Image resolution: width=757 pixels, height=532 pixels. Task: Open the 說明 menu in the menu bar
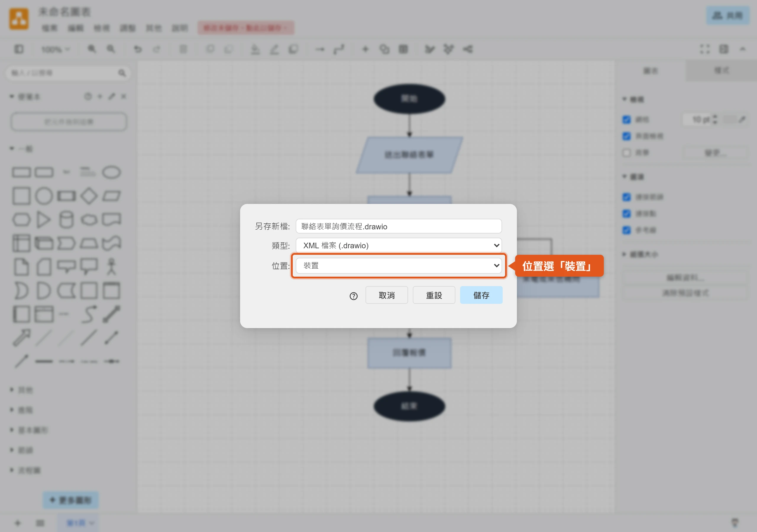point(180,28)
